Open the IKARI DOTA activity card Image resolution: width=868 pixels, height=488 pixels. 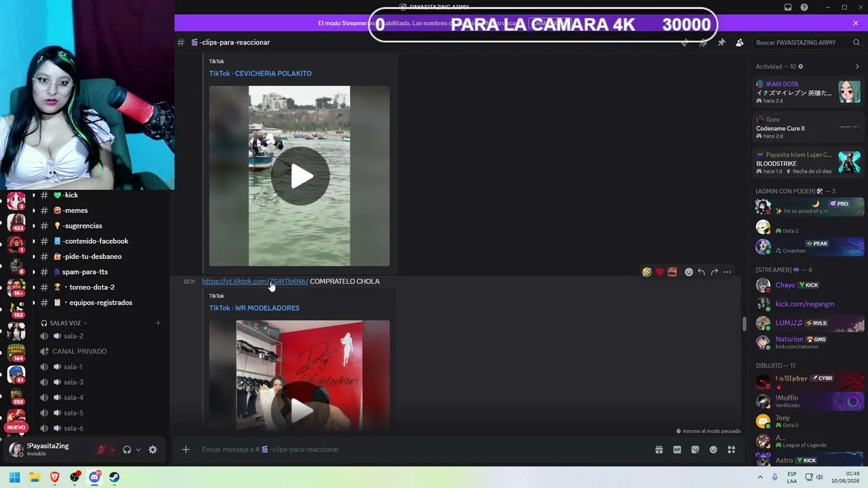(x=808, y=92)
